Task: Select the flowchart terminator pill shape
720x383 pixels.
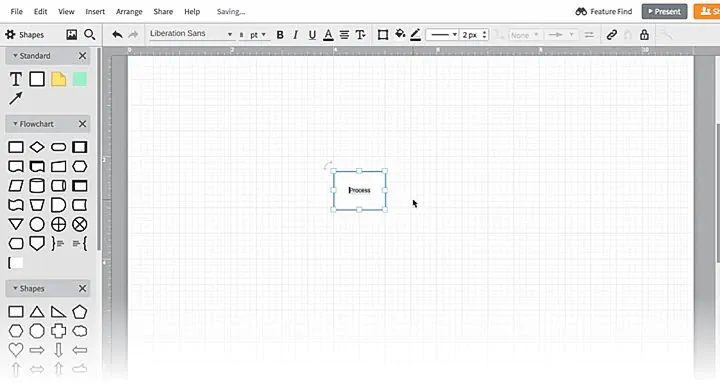Action: point(58,147)
